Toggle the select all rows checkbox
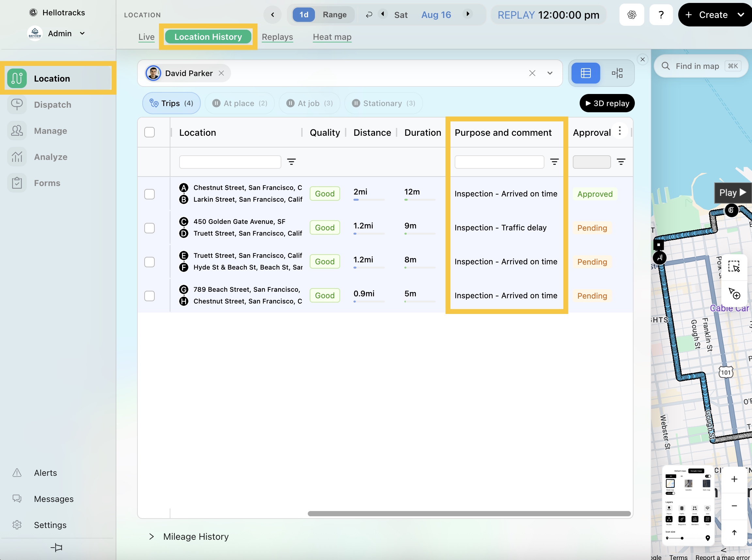This screenshot has width=752, height=560. tap(149, 132)
